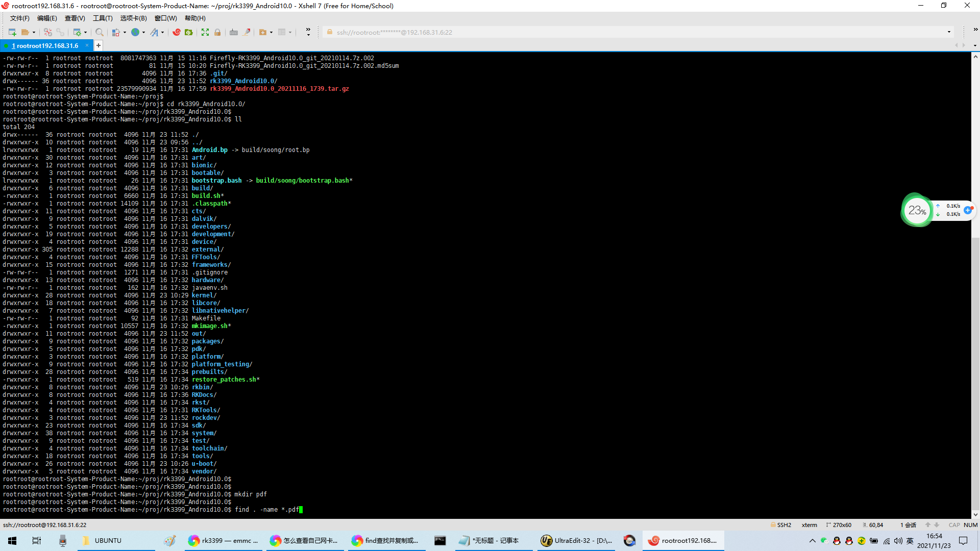Expand globe encoding dropdown arrow
Image resolution: width=980 pixels, height=551 pixels.
144,32
